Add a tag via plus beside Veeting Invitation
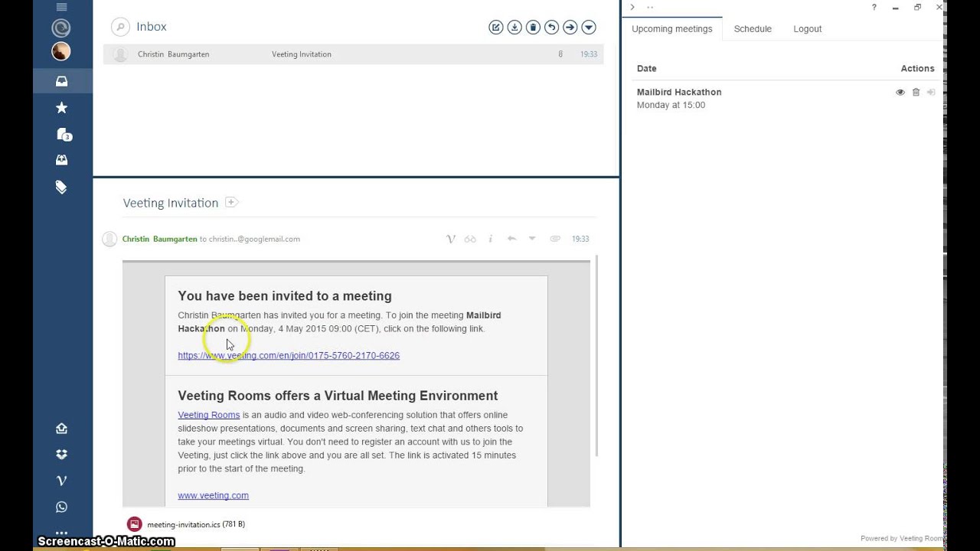Screen dimensions: 980x551 (x=232, y=202)
